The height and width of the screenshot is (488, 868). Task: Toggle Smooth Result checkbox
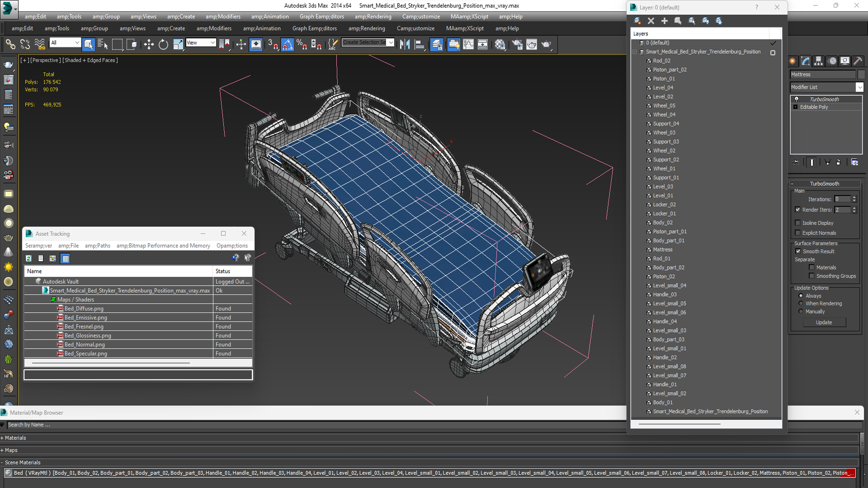pos(798,251)
